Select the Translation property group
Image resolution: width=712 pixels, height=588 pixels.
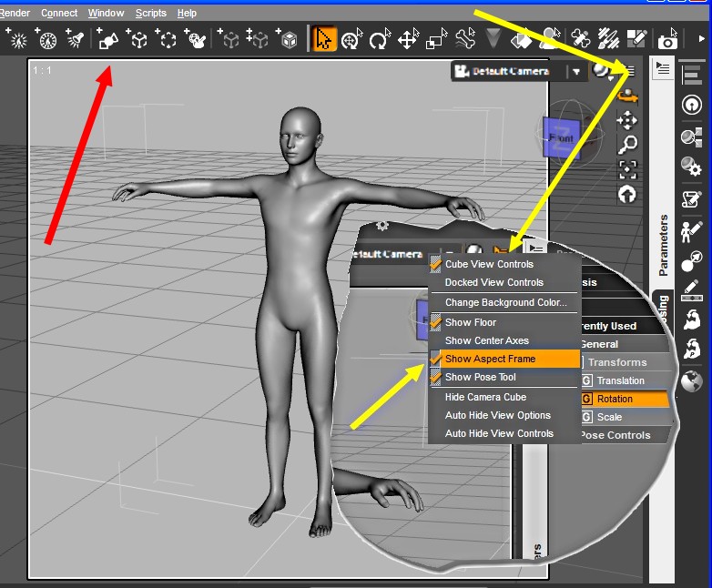pos(626,380)
